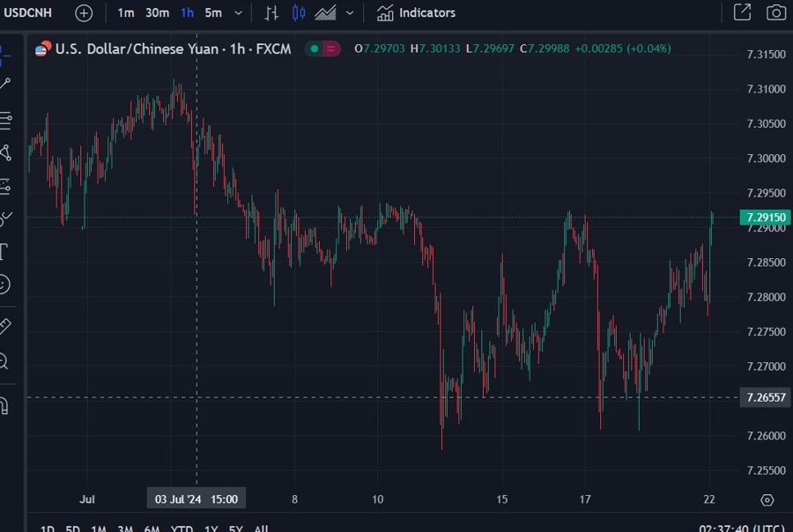Switch to the 5m timeframe
The width and height of the screenshot is (793, 532).
coord(212,12)
